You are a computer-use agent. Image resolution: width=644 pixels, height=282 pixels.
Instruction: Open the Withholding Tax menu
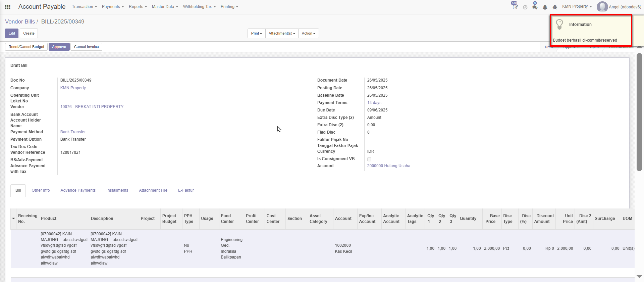tap(199, 7)
